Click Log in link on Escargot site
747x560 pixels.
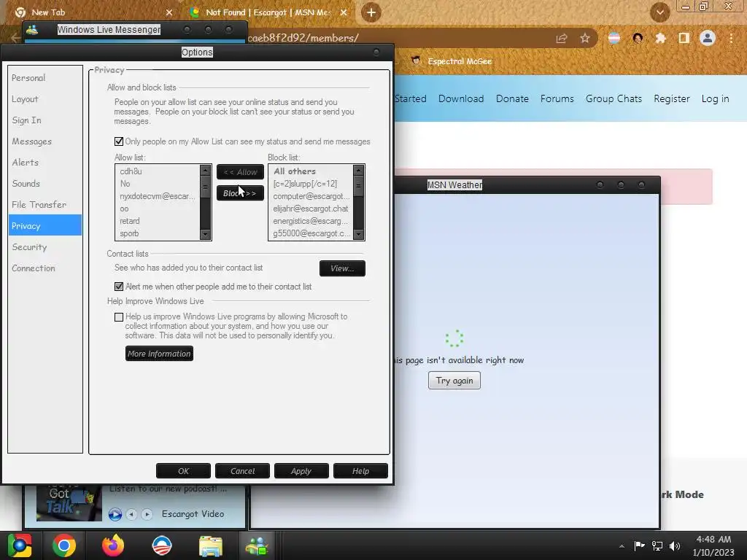[x=715, y=98]
